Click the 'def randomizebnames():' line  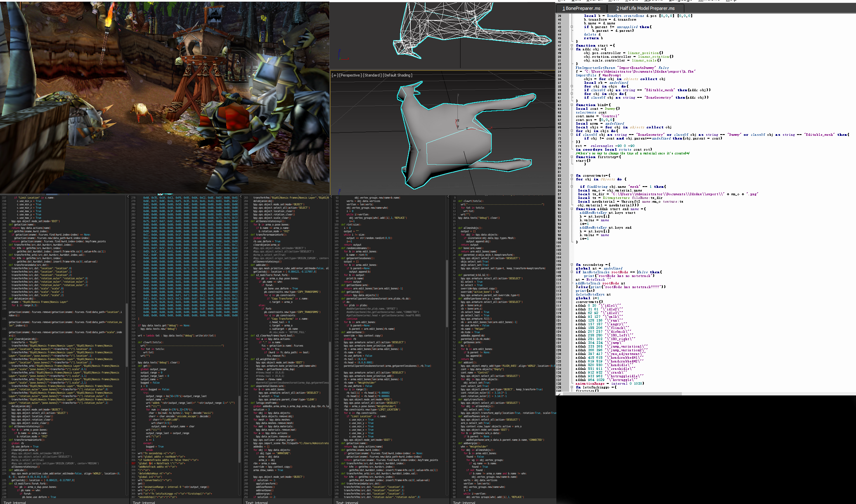coord(357,248)
